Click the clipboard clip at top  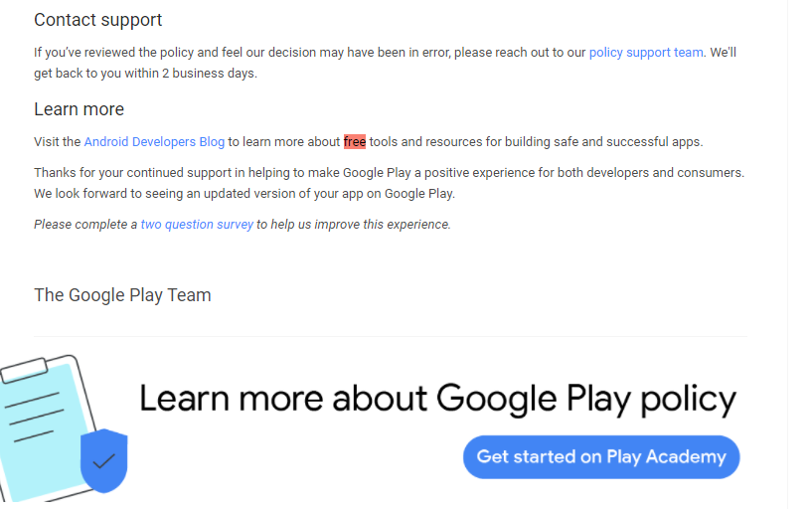pyautogui.click(x=24, y=370)
